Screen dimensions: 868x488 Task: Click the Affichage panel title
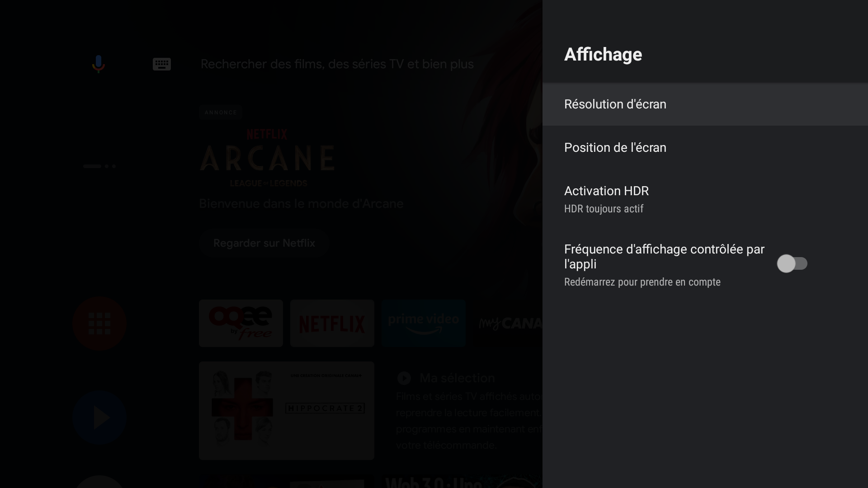(603, 54)
